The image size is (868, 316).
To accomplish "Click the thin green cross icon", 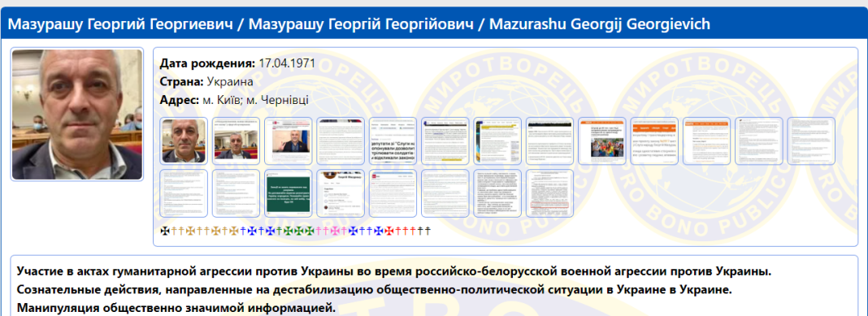I will [x=279, y=231].
